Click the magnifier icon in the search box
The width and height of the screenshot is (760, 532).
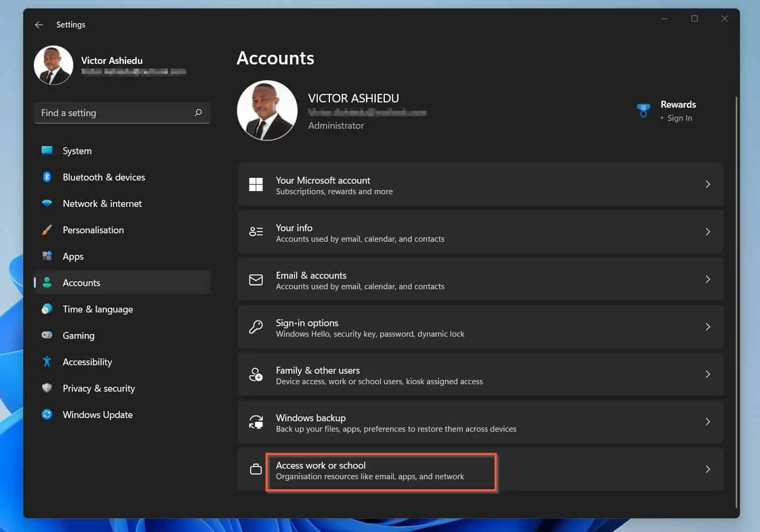pos(198,112)
